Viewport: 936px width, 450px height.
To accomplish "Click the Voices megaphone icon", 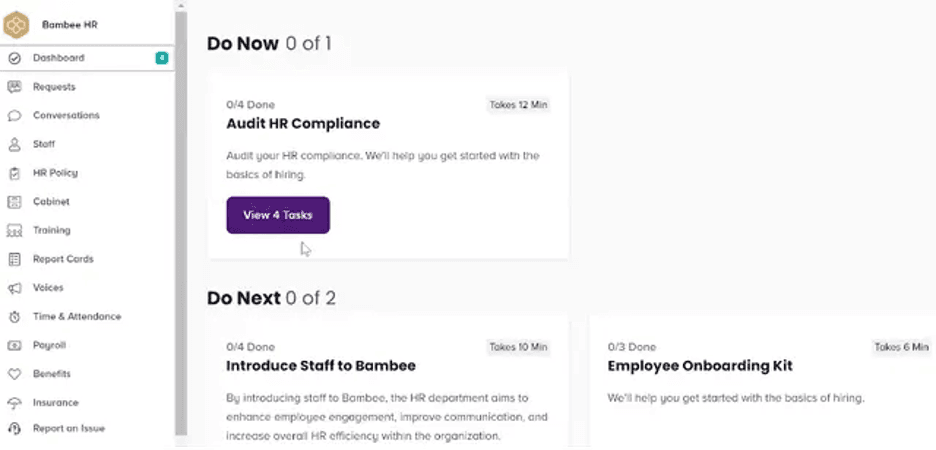I will pos(14,288).
